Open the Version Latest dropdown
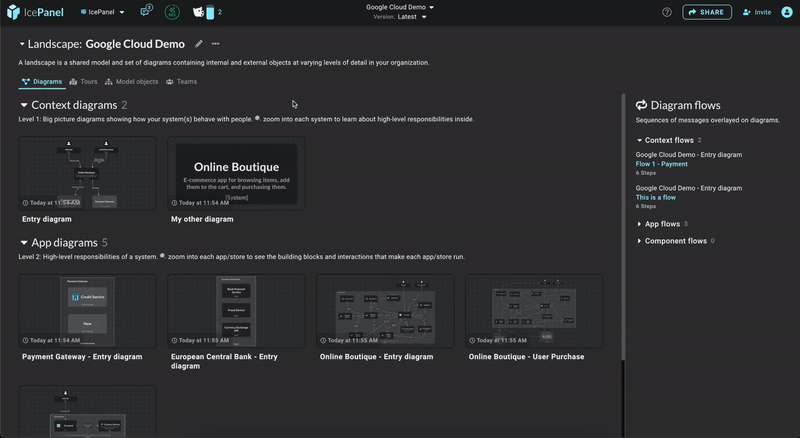Viewport: 800px width, 438px height. (399, 17)
